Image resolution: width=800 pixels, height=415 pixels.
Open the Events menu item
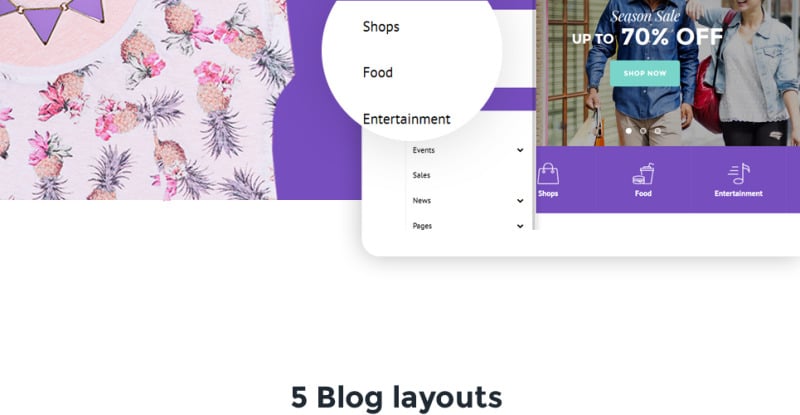pyautogui.click(x=423, y=150)
